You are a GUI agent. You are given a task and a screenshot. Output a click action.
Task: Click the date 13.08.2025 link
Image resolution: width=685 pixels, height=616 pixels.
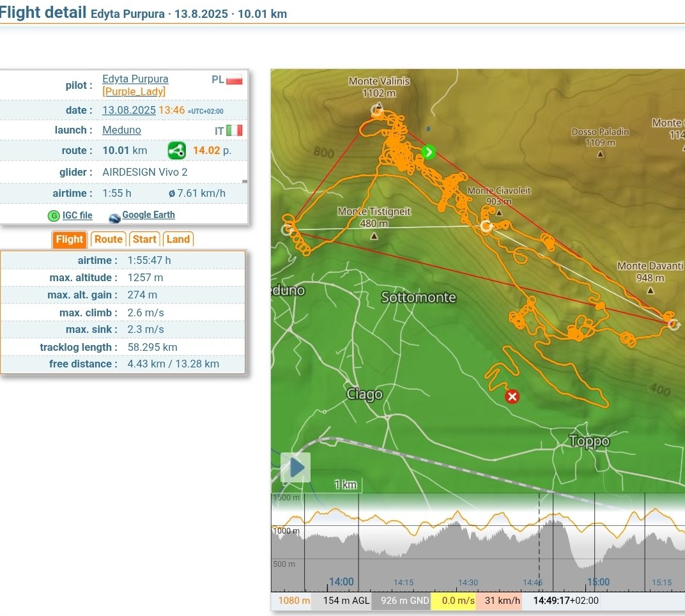pos(129,110)
